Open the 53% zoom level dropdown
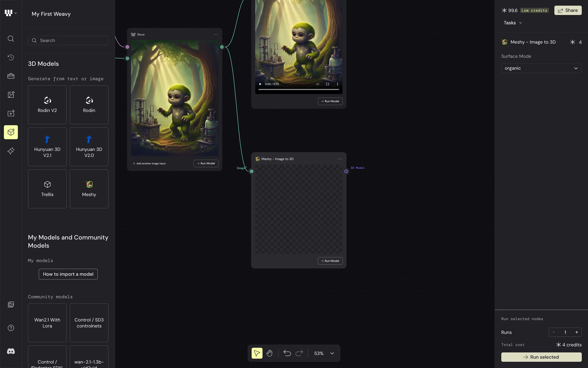 324,353
